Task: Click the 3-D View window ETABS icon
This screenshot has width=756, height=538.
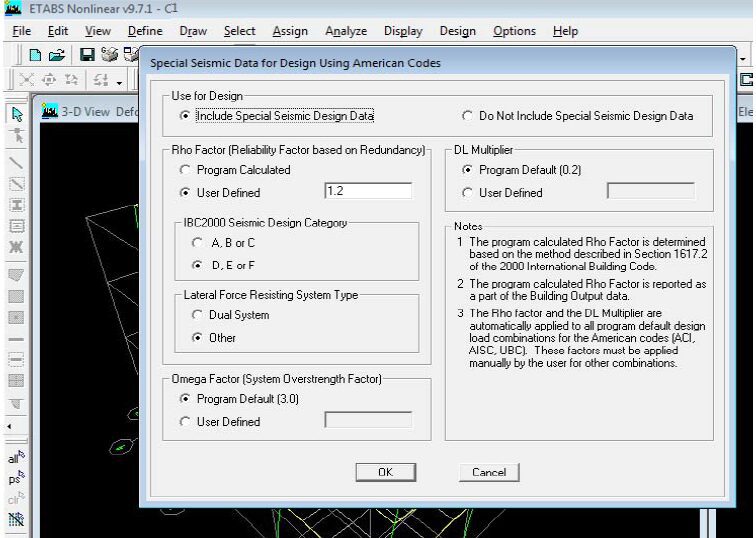Action: click(50, 111)
